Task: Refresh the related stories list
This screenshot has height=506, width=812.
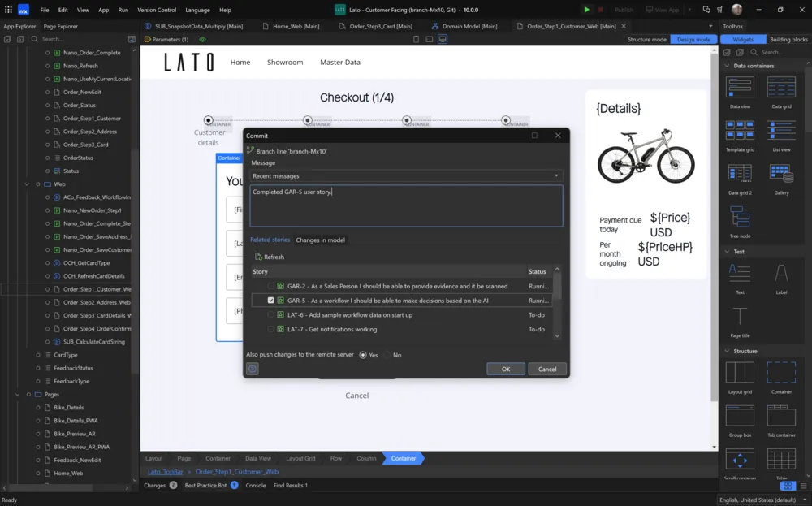Action: tap(270, 257)
